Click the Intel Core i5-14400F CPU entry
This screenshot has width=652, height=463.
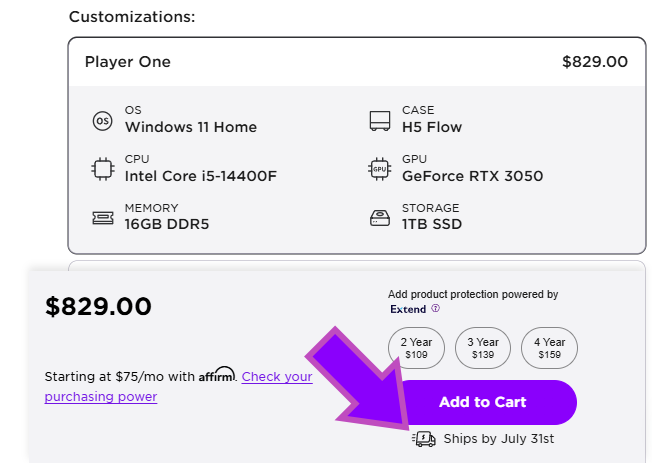200,176
